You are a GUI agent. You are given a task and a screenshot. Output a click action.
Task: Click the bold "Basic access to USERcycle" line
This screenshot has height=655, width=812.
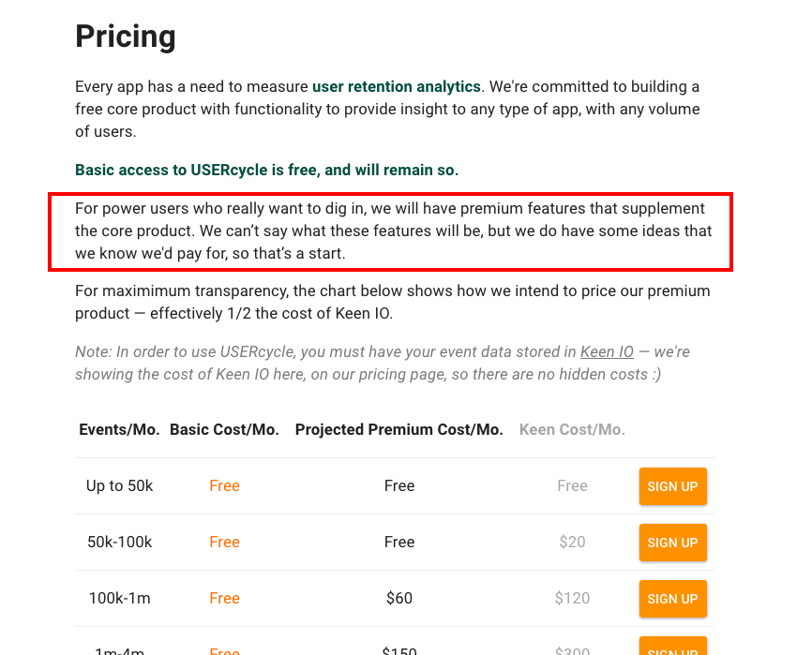[266, 171]
